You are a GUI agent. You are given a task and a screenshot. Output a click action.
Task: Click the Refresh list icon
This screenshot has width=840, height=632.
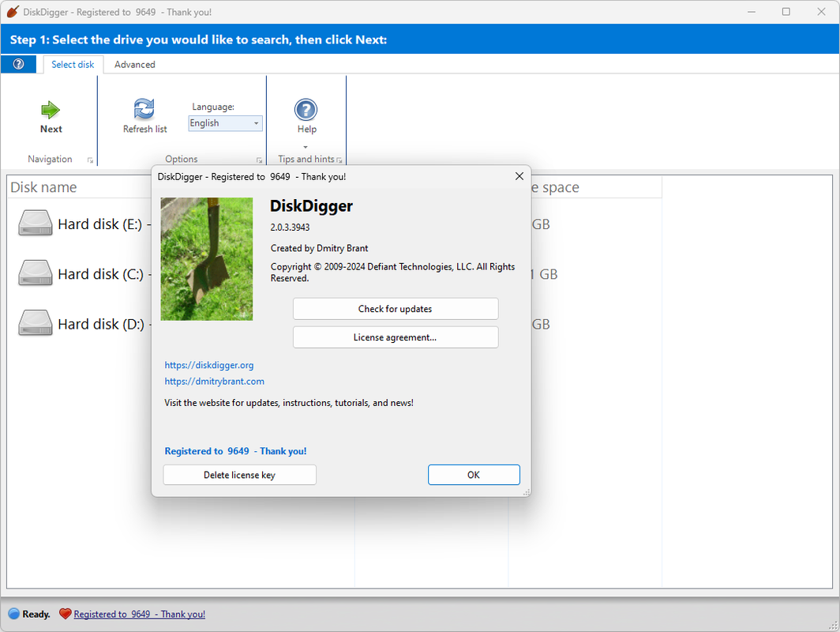click(x=144, y=109)
